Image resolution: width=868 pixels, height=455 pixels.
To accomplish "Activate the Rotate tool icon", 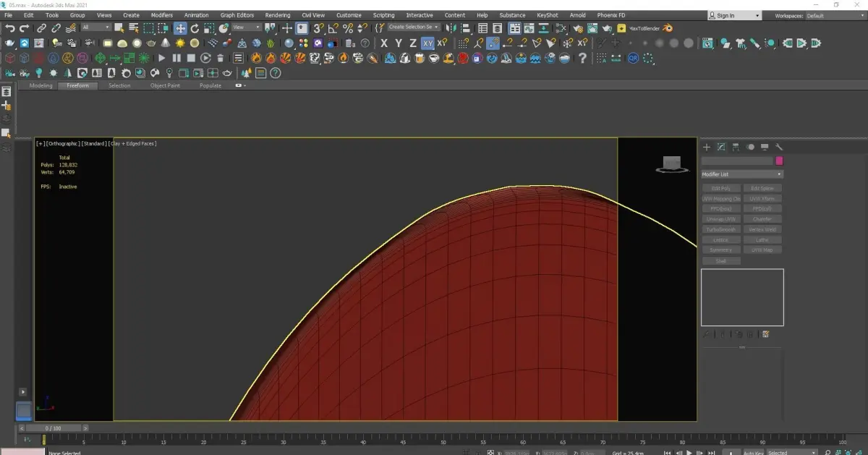I will [x=195, y=28].
